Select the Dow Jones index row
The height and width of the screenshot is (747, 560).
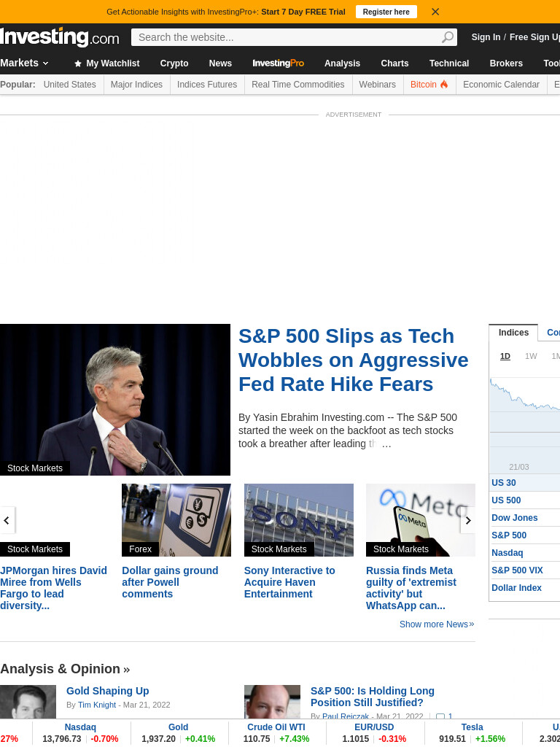tap(525, 518)
